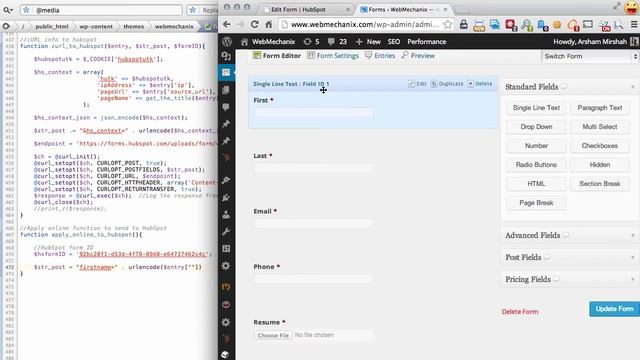
Task: Duplicate the Single Line Text field
Action: pos(447,84)
